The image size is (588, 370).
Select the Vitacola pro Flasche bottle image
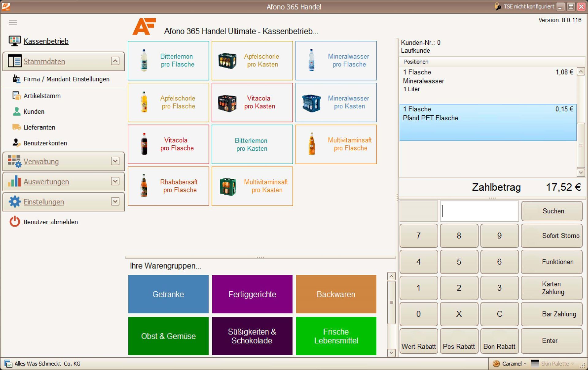click(144, 144)
